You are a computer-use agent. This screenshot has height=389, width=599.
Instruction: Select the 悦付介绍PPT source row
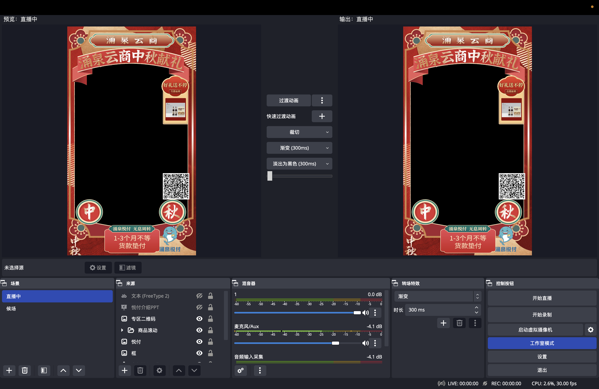pyautogui.click(x=171, y=307)
